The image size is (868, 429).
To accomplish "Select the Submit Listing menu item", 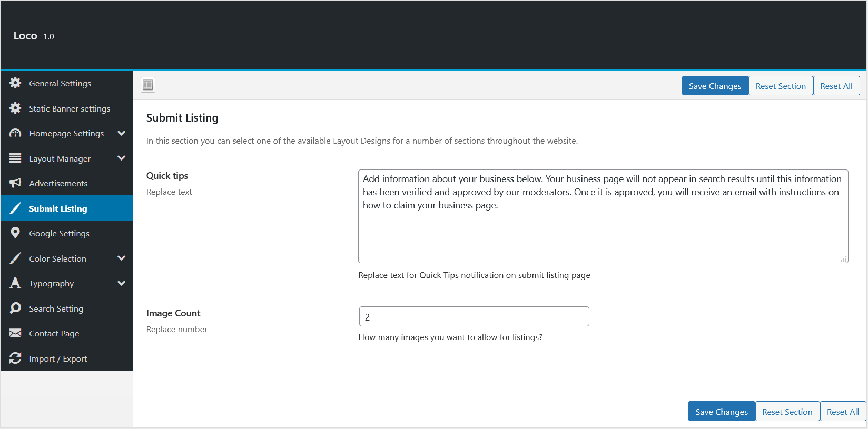I will point(66,208).
